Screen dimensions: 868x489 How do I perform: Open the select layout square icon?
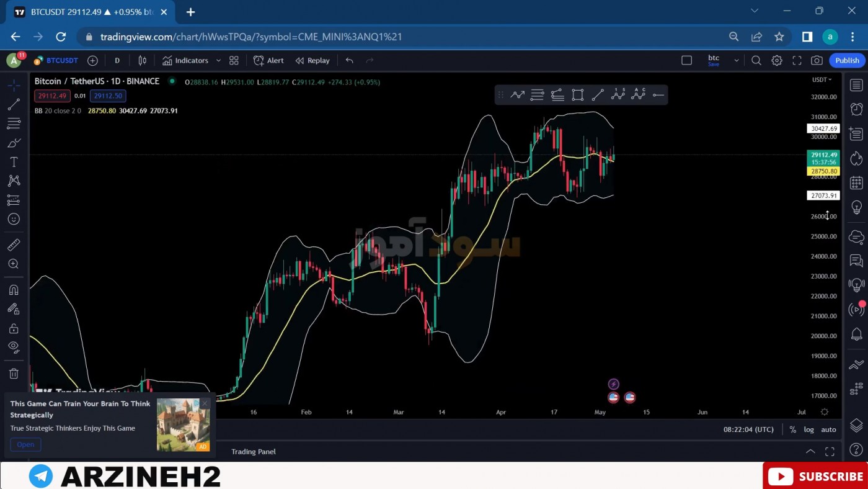(686, 60)
